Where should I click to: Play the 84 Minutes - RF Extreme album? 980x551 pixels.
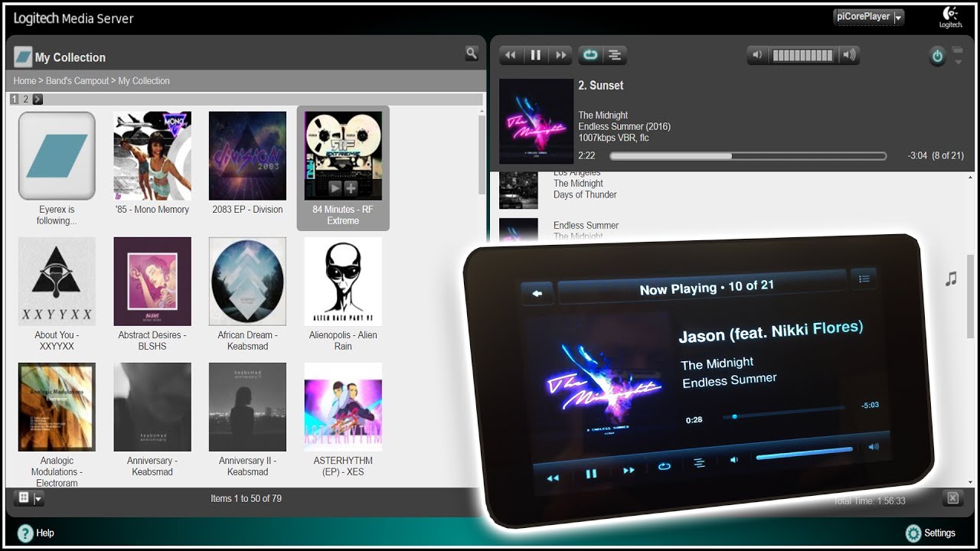coord(335,187)
